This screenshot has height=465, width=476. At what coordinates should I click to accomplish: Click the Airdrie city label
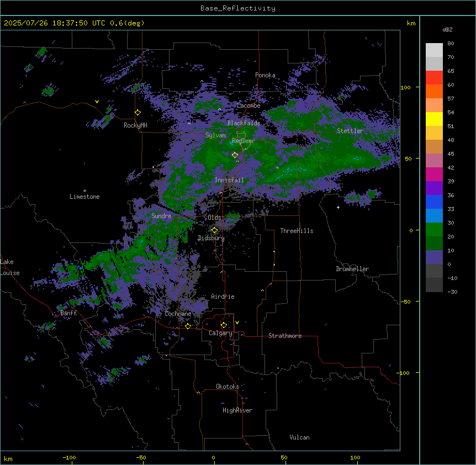tap(223, 297)
